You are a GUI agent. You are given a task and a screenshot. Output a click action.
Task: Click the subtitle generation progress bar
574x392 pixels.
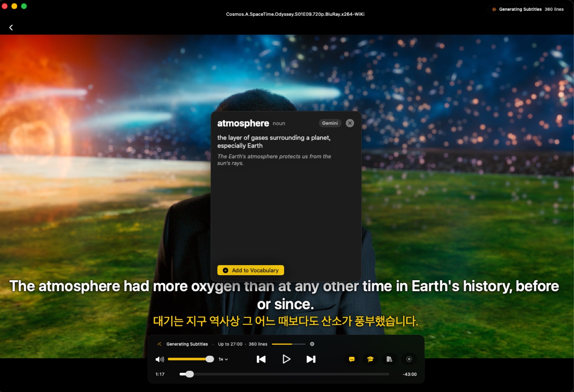[x=288, y=344]
